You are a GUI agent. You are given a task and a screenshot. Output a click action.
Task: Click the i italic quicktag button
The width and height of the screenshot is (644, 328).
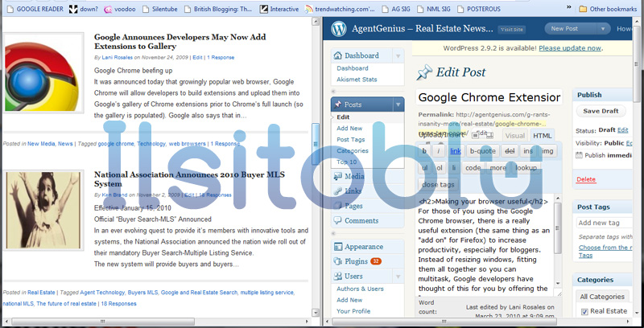[x=439, y=151]
